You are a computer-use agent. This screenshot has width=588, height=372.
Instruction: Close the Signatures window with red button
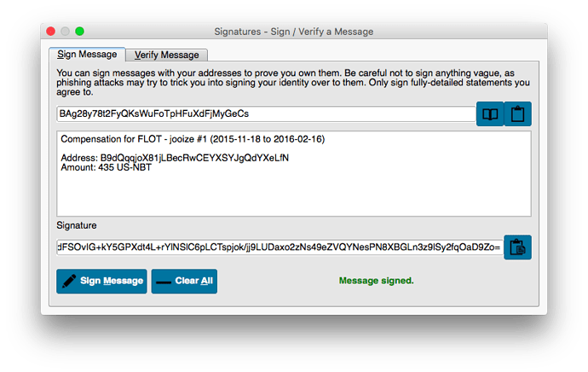[x=51, y=32]
